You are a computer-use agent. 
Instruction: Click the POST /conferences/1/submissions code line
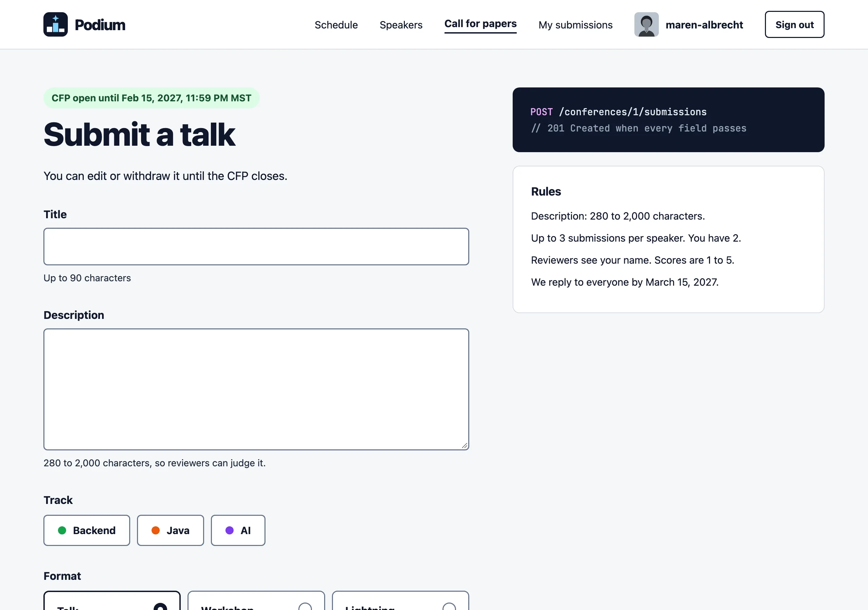[x=618, y=112]
